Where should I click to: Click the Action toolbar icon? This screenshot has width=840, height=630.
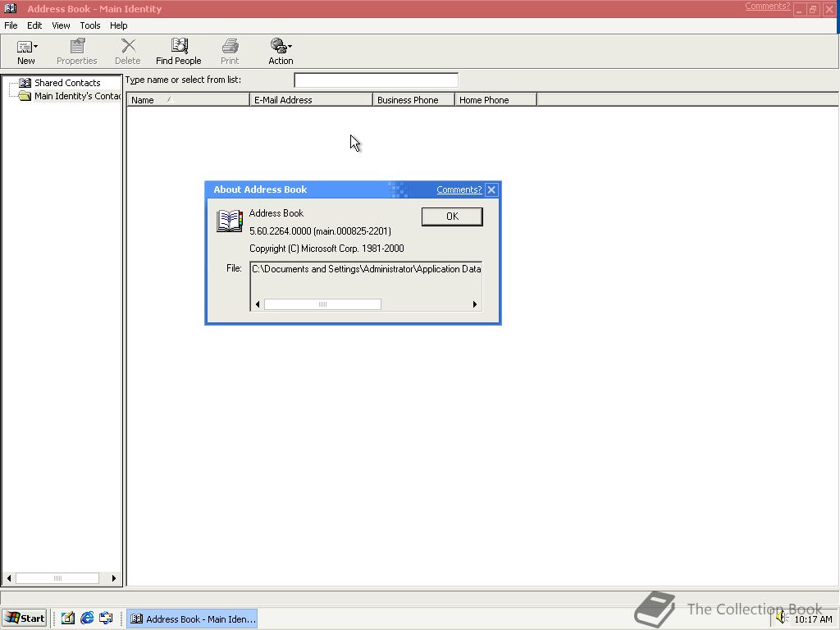(279, 46)
